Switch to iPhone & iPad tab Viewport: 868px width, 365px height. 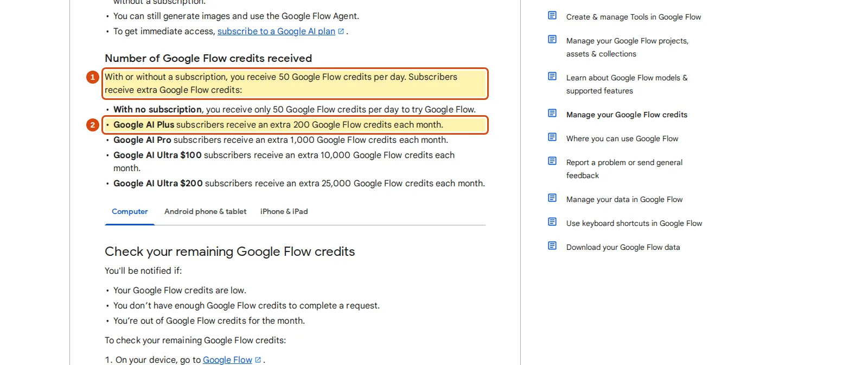click(284, 212)
